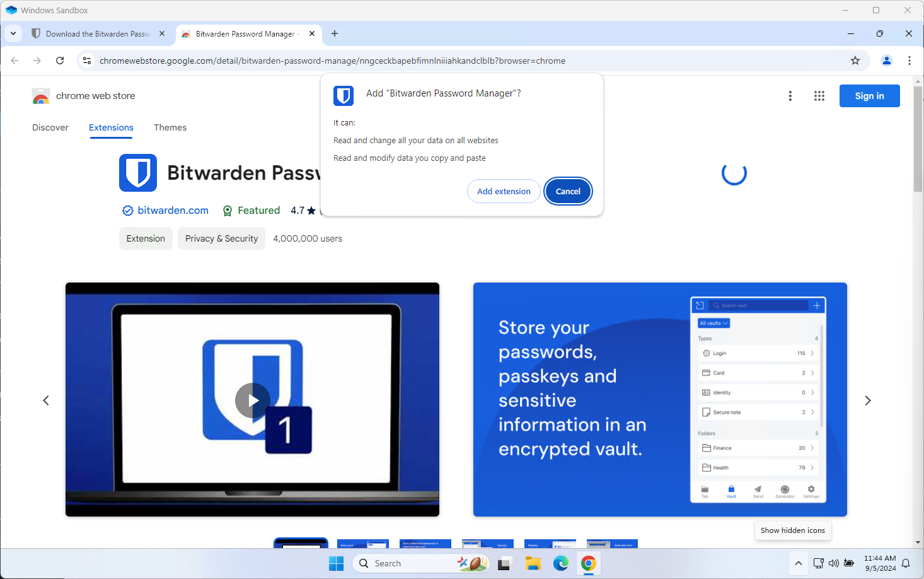924x579 pixels.
Task: Select the third carousel thumbnail
Action: [x=425, y=544]
